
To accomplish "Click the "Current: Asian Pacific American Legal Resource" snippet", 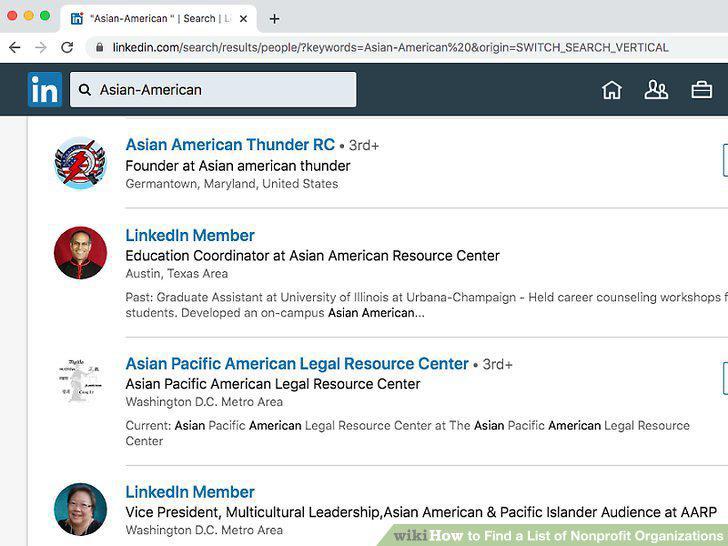I will click(408, 433).
